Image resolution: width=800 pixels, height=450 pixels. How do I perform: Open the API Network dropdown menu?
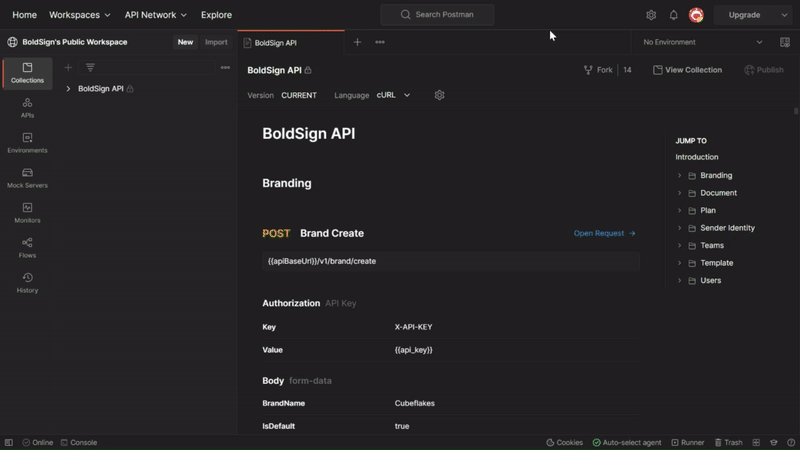pos(156,15)
